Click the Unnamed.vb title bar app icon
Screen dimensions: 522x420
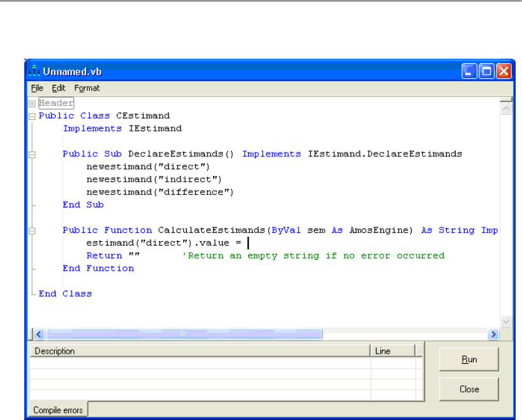[34, 71]
